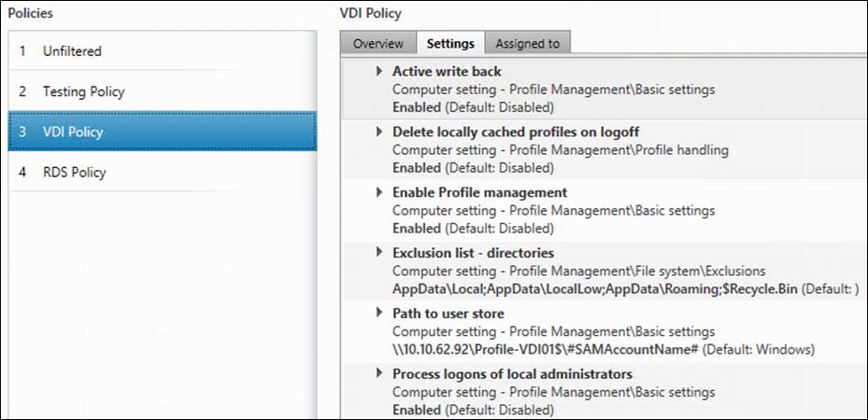Select the Settings tab

450,43
